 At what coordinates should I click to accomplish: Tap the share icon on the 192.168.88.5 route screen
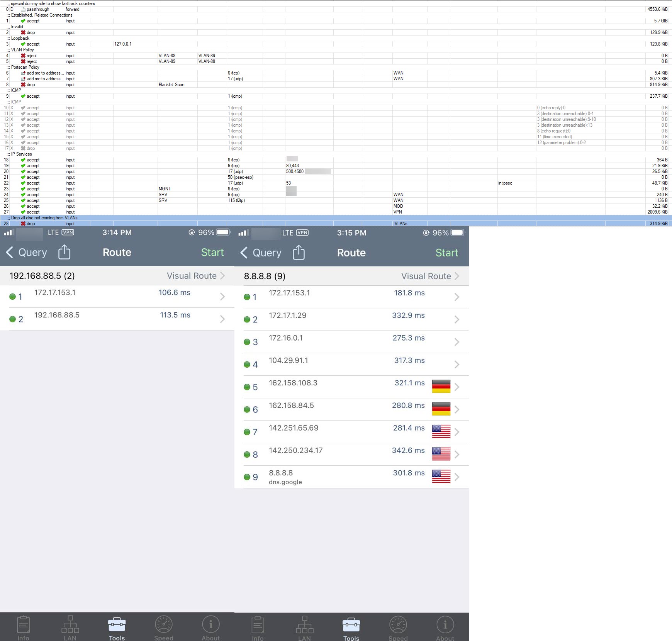pyautogui.click(x=64, y=252)
